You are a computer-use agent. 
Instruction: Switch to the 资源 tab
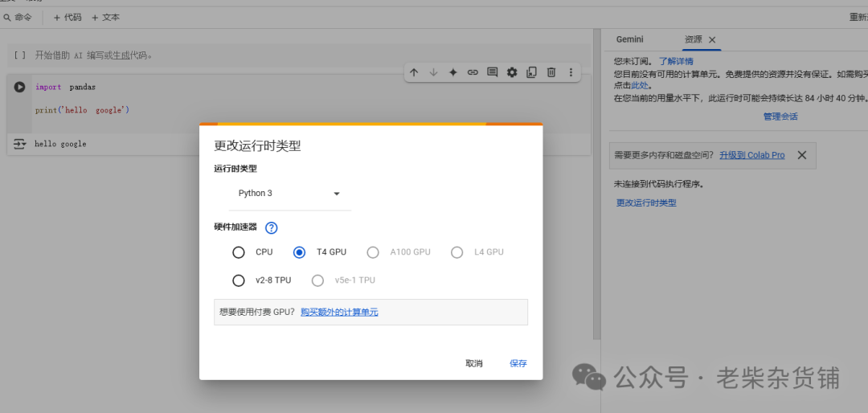[x=693, y=40]
